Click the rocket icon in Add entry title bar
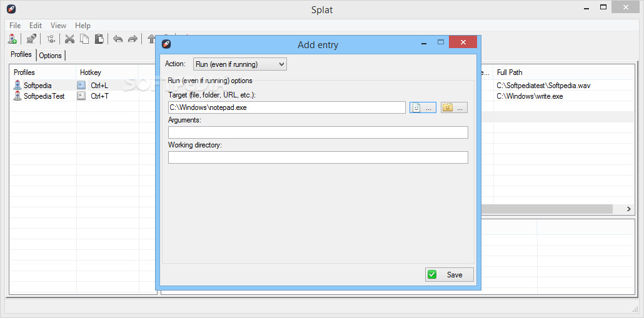Viewport: 644px width, 318px height. tap(166, 44)
